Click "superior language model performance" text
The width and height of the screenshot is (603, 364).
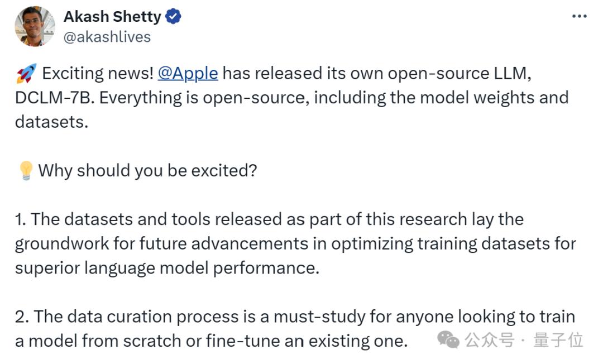167,268
